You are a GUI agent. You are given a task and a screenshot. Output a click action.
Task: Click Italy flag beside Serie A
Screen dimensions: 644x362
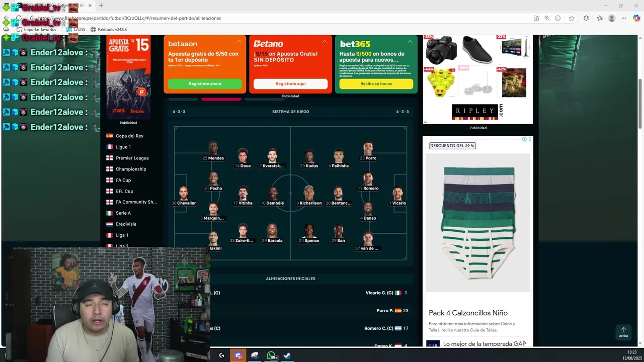(x=109, y=213)
